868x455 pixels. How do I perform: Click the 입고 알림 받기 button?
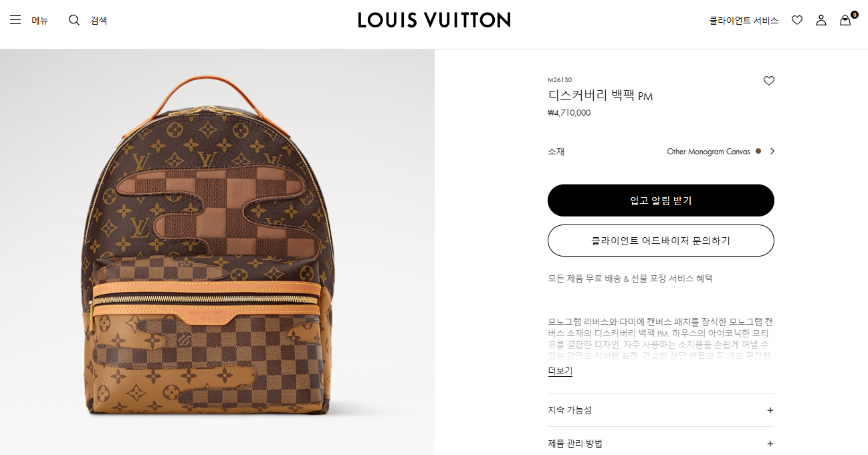[661, 200]
